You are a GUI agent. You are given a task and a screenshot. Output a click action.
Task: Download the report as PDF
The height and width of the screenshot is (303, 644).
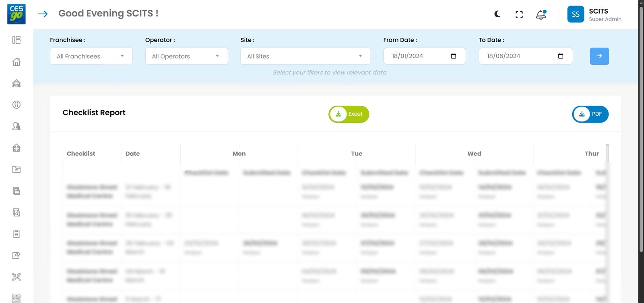pos(590,114)
